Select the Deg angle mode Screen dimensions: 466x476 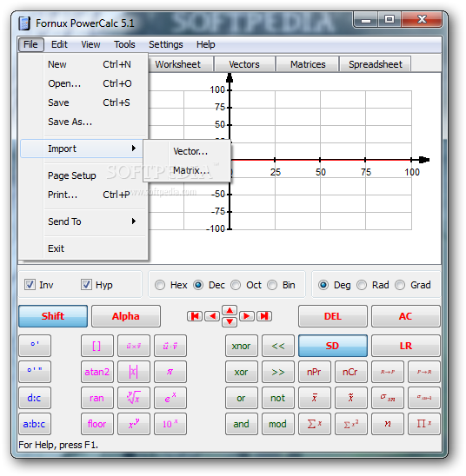(323, 285)
